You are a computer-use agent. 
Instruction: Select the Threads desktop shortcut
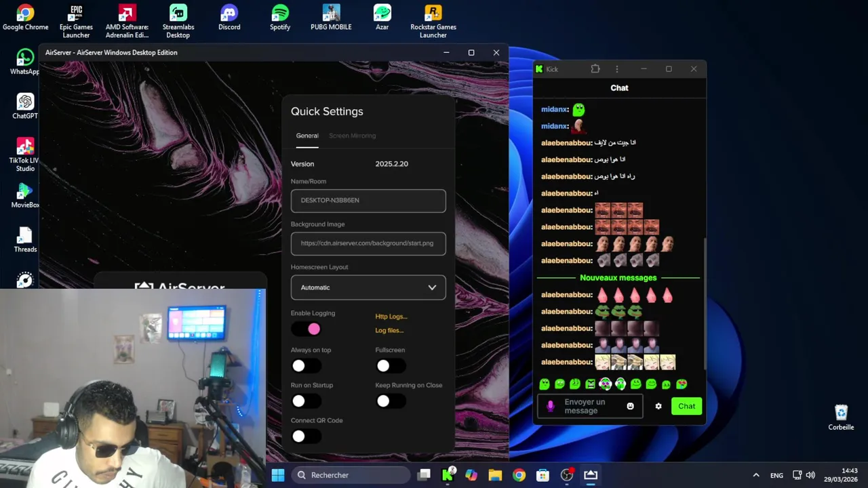(25, 240)
